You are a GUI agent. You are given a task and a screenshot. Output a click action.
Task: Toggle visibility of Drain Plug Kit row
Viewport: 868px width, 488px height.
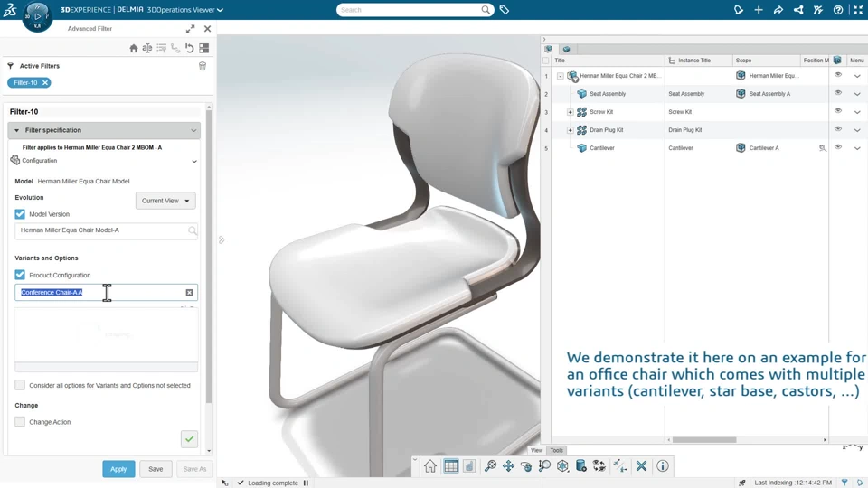tap(838, 129)
